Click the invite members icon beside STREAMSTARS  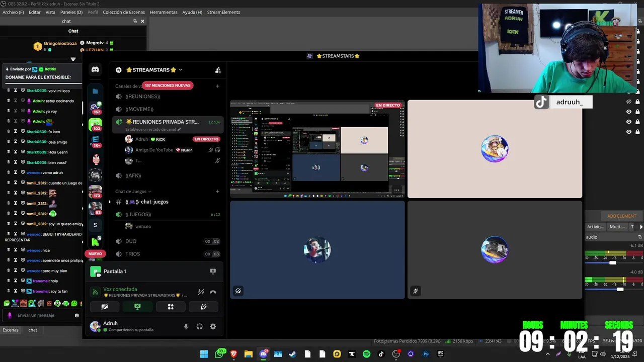(218, 70)
